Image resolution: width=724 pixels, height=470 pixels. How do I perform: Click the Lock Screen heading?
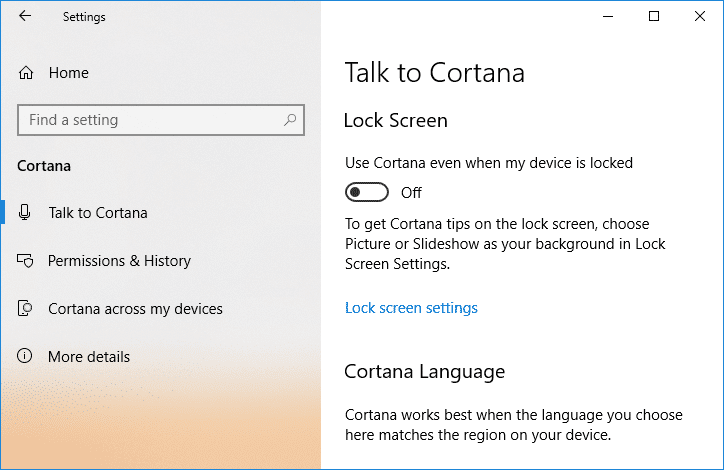coord(396,121)
